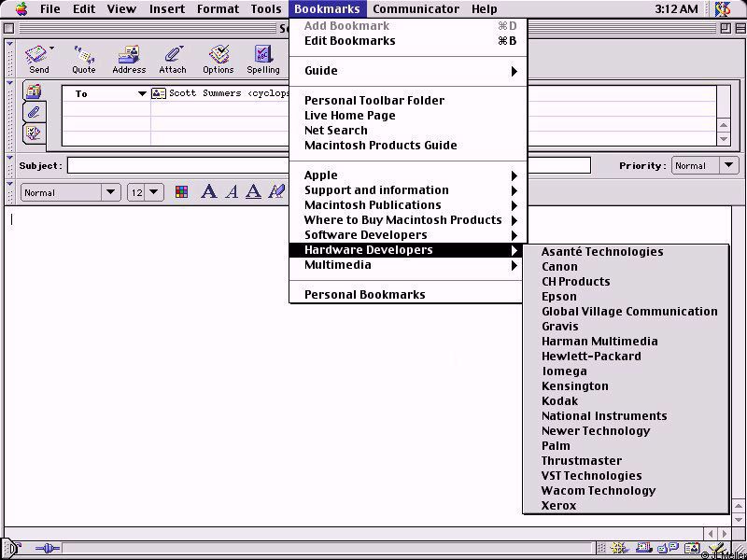Open the text color grid swatch
Image resolution: width=747 pixels, height=560 pixels.
pos(181,192)
